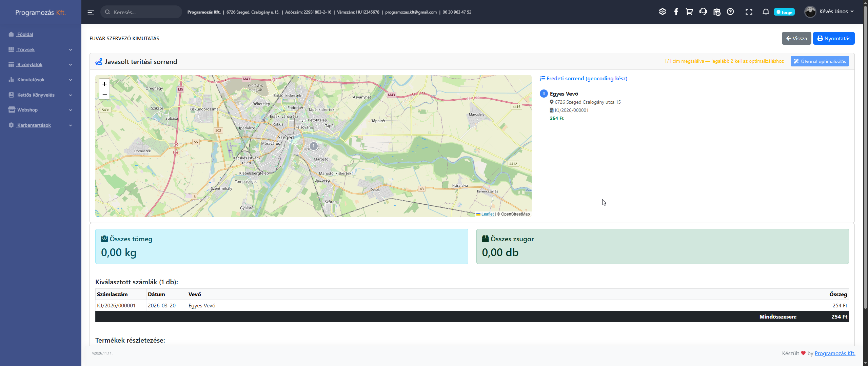This screenshot has height=366, width=868.
Task: Open the calendar clock icon
Action: pos(717,12)
